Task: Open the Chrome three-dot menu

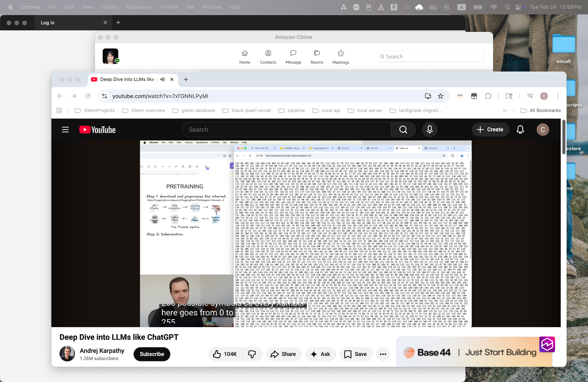Action: (x=558, y=96)
